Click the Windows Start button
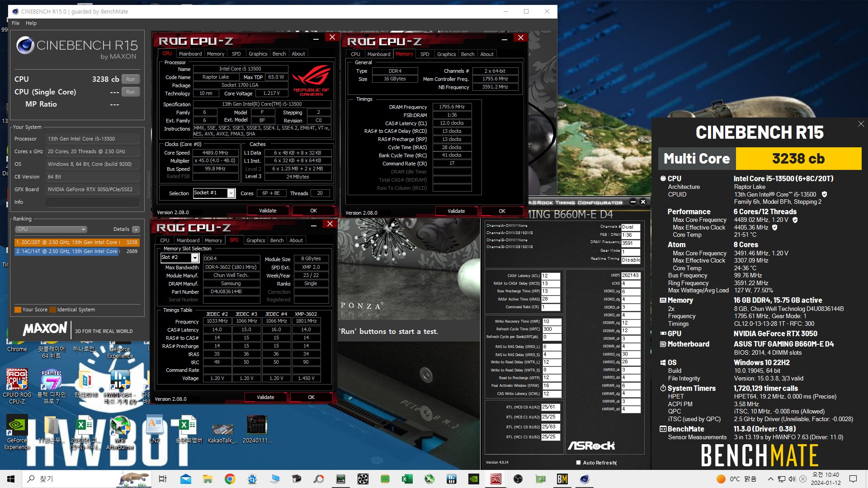This screenshot has width=868, height=488. pos(11,479)
